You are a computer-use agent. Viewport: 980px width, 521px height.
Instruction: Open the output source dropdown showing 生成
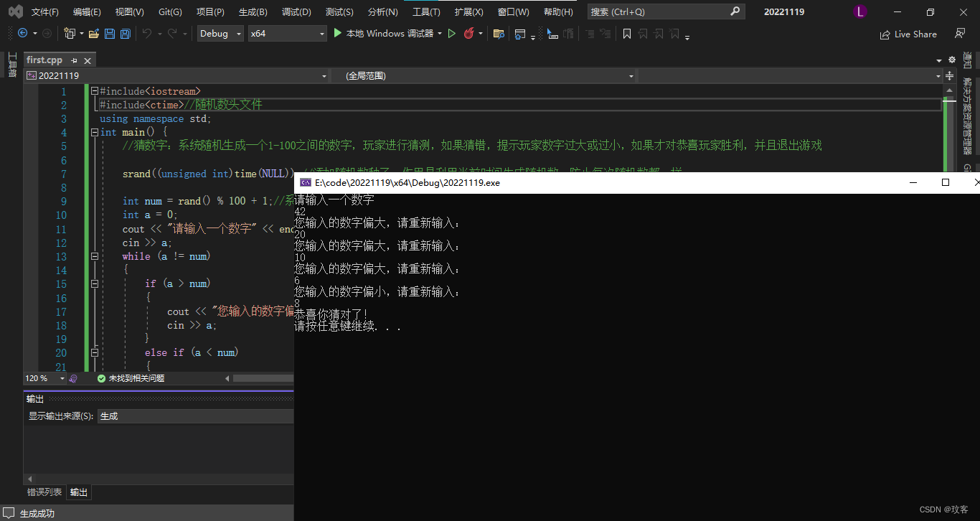pos(195,416)
